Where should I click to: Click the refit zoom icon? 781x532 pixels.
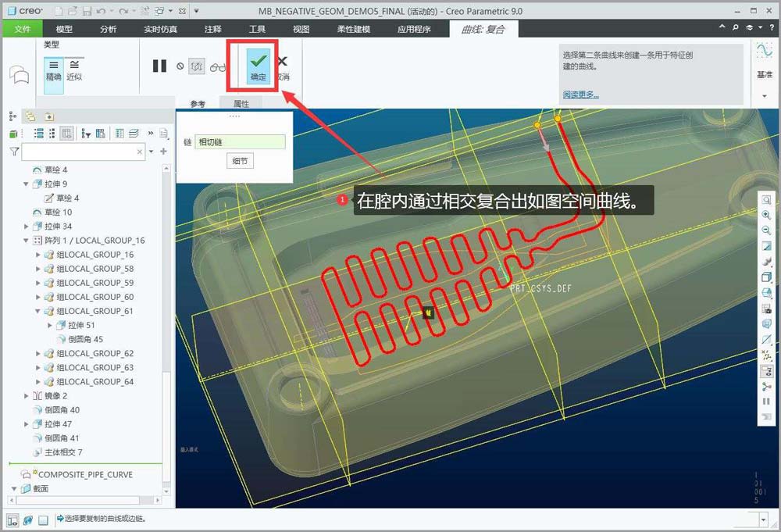(767, 200)
